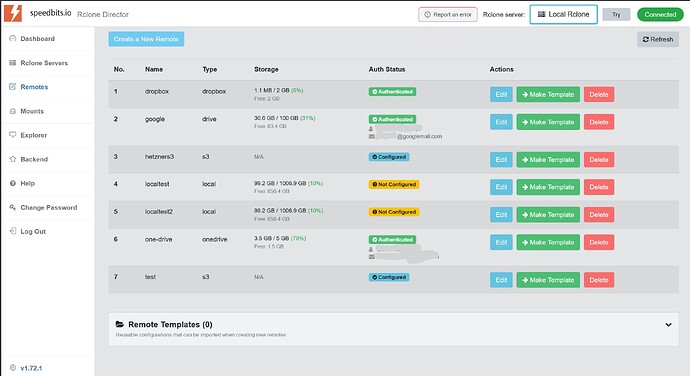Go to Rclone Servers section
The width and height of the screenshot is (690, 376).
tap(44, 63)
